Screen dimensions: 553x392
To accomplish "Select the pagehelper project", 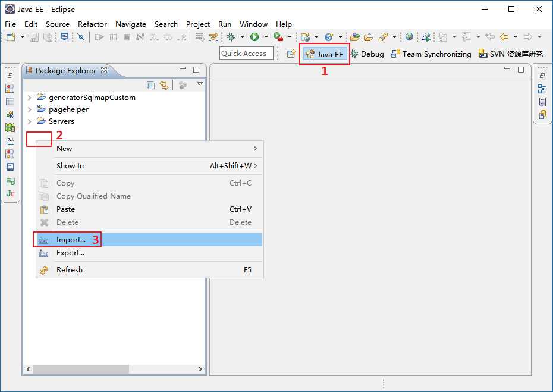I will point(68,109).
